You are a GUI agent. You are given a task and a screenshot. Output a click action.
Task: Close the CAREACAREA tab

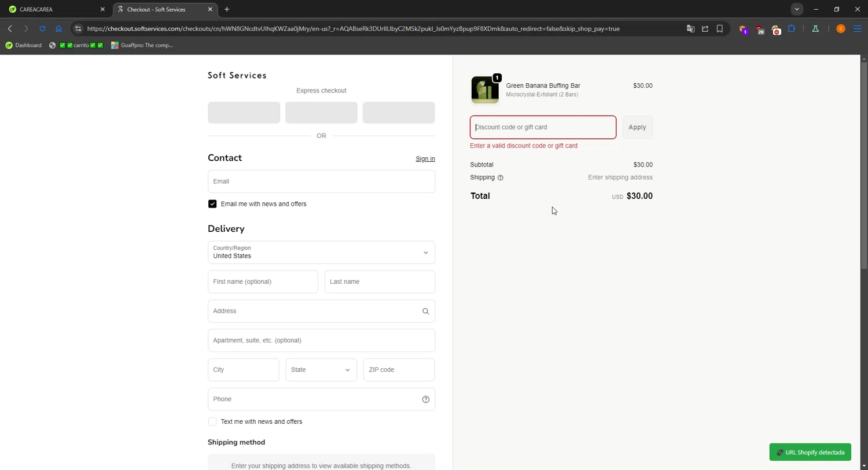[x=102, y=9]
